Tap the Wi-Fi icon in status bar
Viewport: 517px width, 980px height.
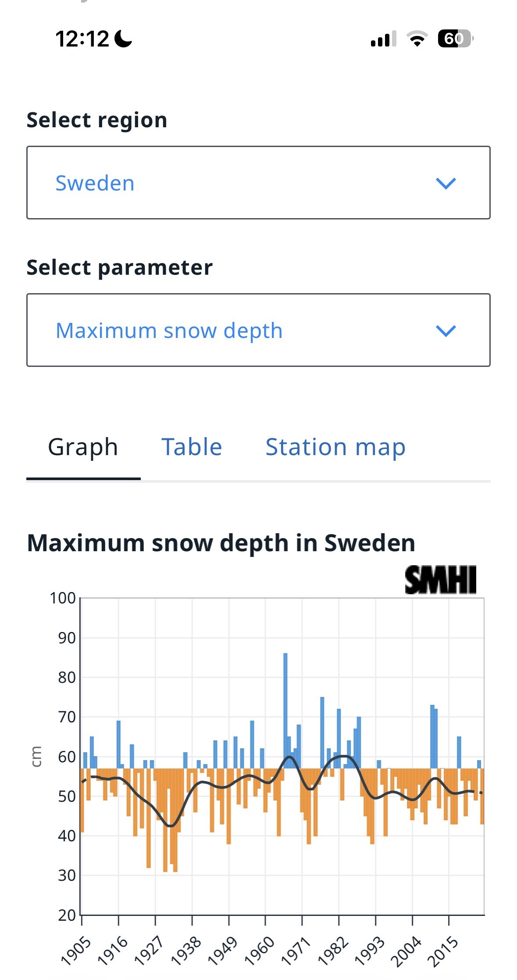[x=417, y=39]
